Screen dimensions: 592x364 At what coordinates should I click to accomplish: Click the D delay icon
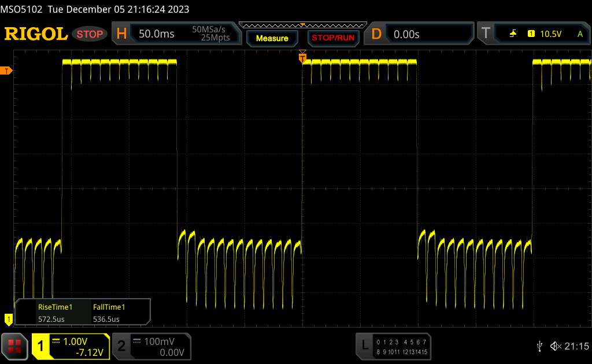[376, 34]
